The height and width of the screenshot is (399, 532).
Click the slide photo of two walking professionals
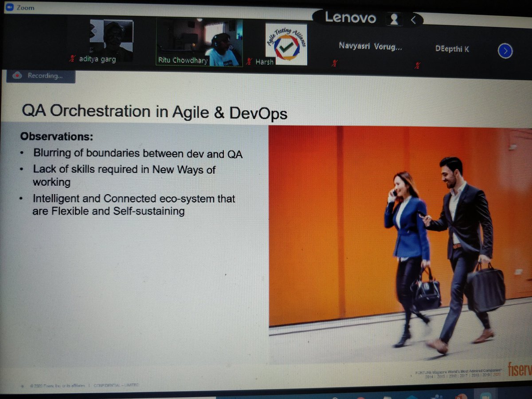[x=400, y=245]
